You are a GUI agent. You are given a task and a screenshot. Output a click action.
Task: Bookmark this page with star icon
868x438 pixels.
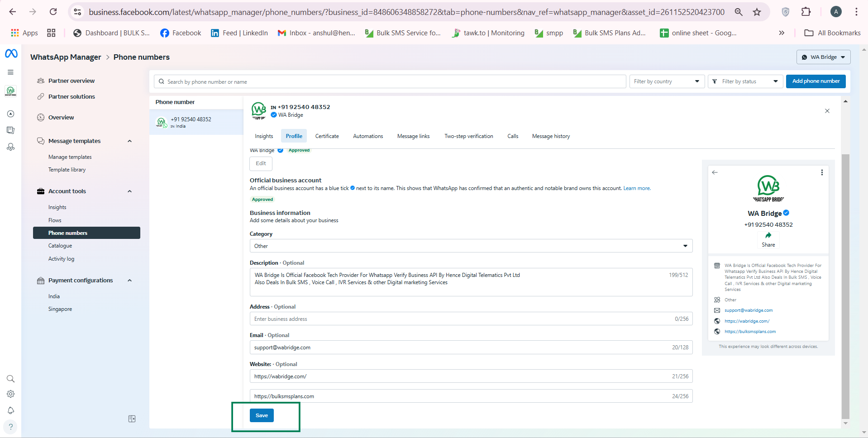tap(757, 12)
